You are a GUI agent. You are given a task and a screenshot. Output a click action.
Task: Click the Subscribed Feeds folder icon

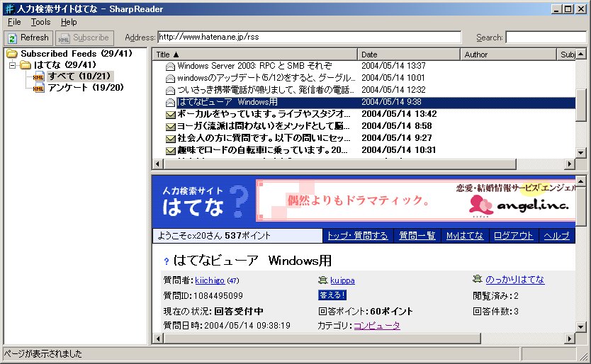(12, 54)
